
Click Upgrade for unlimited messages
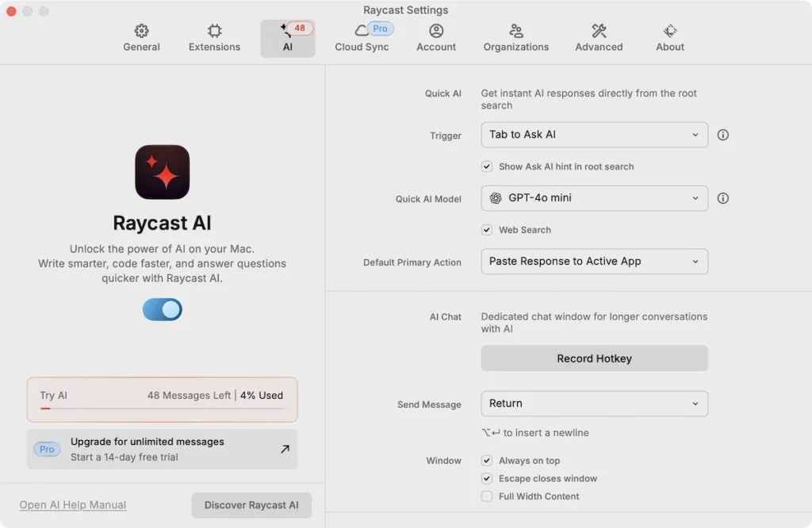pos(162,450)
